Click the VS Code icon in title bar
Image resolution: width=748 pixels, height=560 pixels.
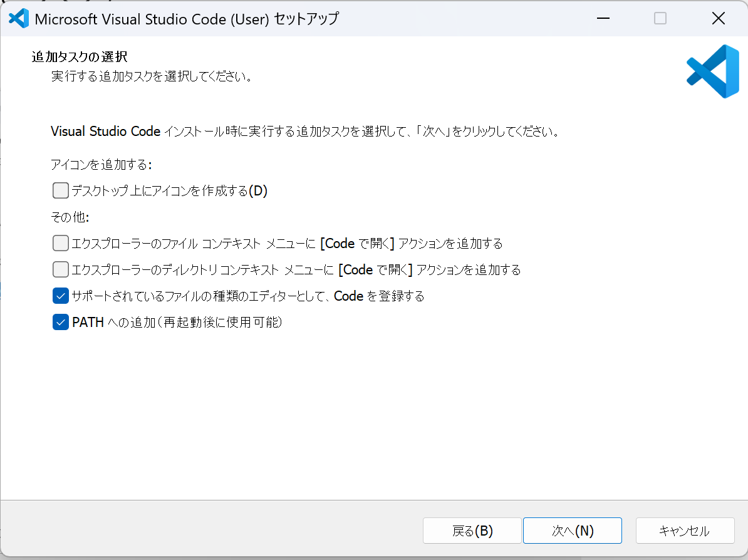point(19,19)
